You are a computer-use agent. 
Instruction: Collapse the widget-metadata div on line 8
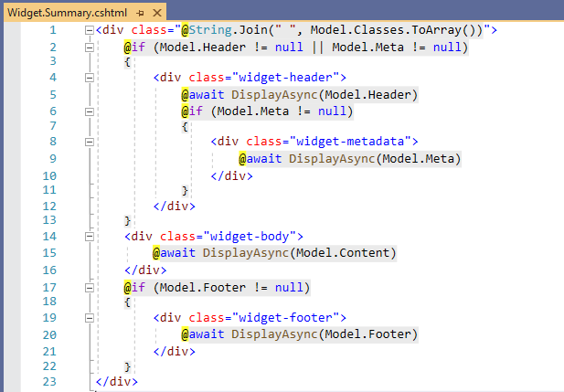click(90, 142)
